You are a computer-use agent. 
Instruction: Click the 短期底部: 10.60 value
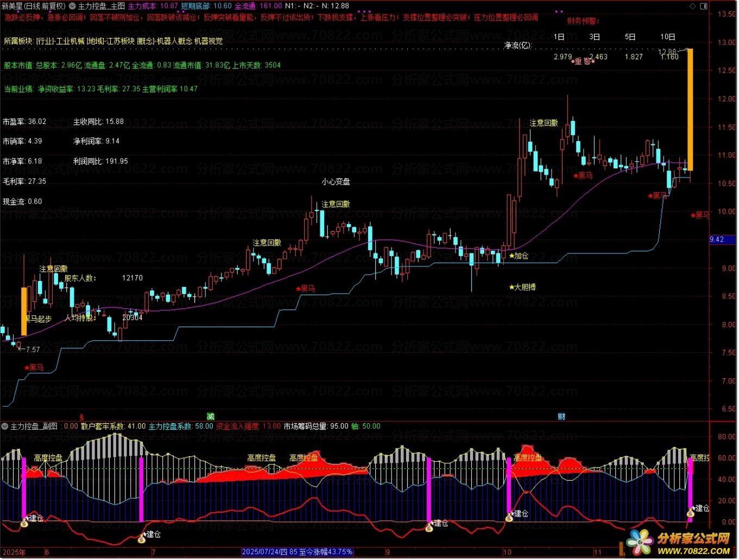click(206, 6)
